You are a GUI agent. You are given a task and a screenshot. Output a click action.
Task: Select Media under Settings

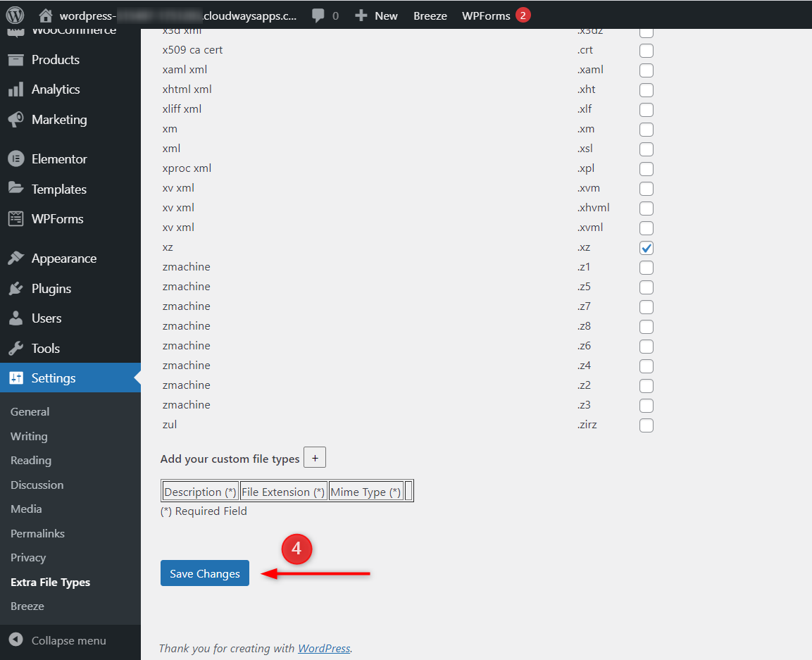click(x=26, y=509)
